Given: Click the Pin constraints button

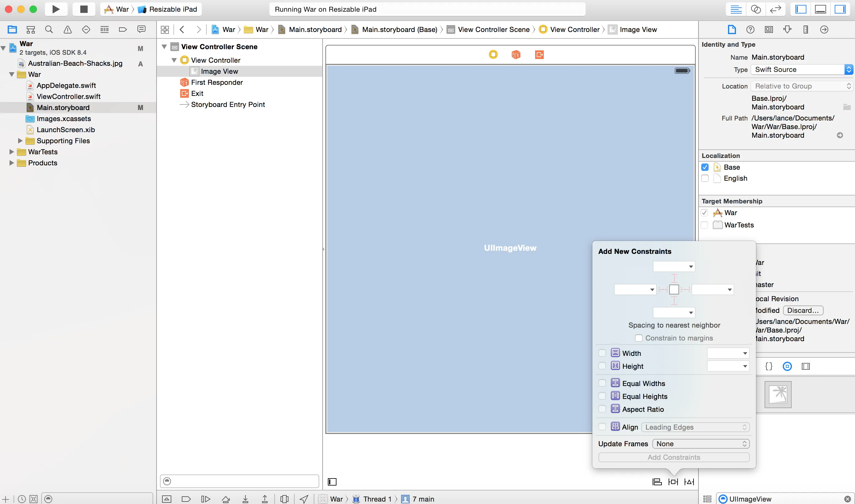Looking at the screenshot, I should point(673,482).
